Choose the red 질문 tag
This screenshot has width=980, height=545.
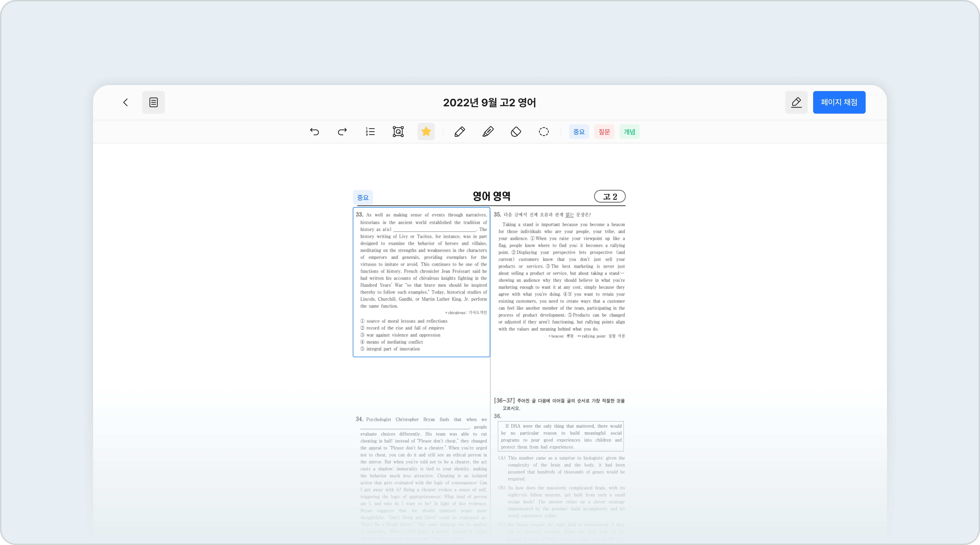(x=604, y=132)
